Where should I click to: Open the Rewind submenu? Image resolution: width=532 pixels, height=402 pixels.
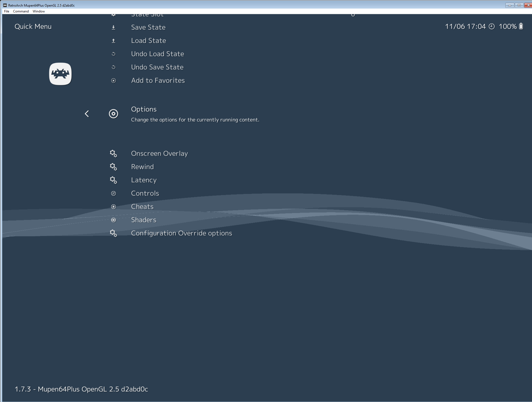[x=142, y=167]
